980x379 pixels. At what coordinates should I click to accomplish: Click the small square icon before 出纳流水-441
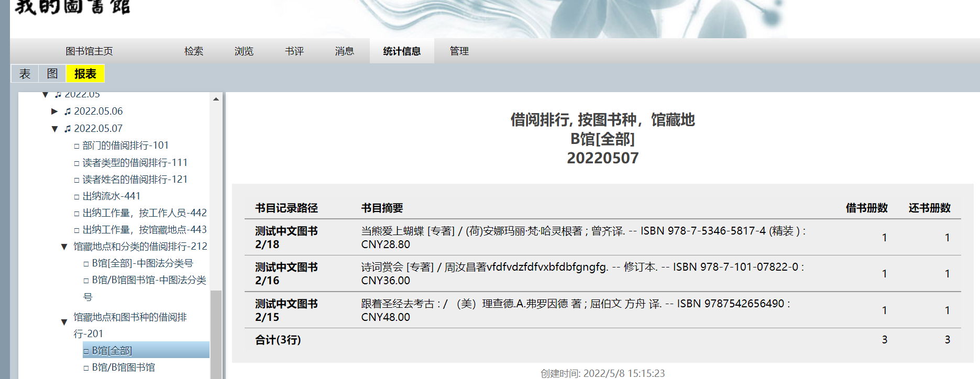[77, 197]
